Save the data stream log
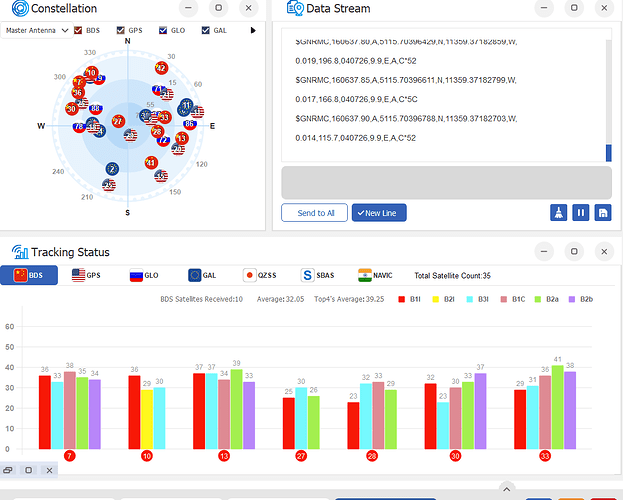The width and height of the screenshot is (623, 500). (603, 213)
